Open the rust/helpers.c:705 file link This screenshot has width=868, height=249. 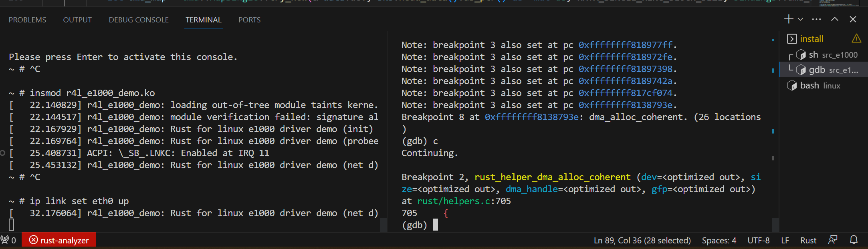[464, 201]
